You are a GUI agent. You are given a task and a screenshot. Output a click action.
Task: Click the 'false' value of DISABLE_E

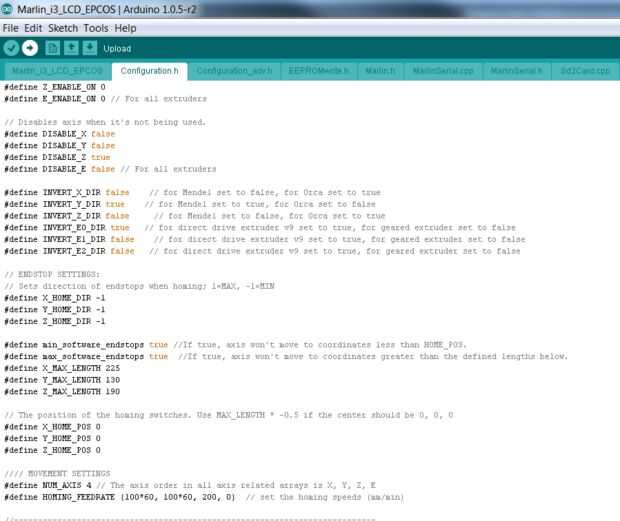pyautogui.click(x=103, y=169)
